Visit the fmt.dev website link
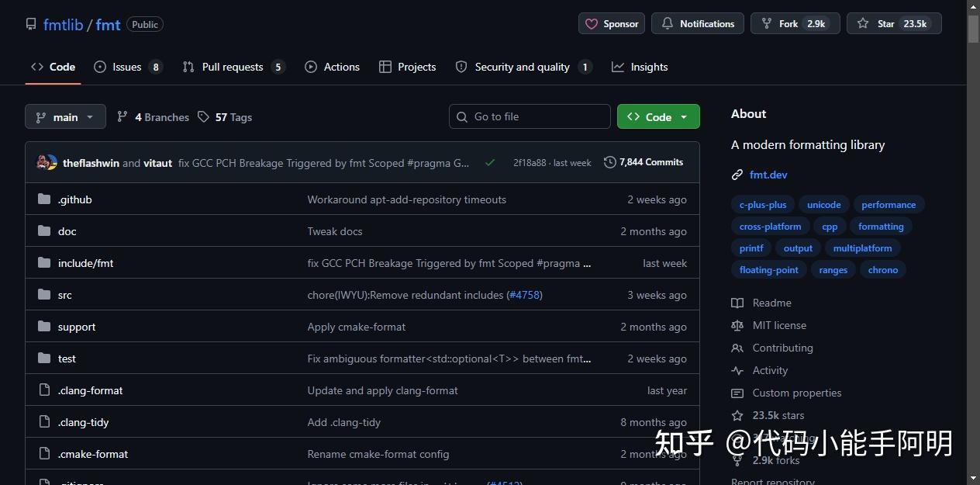Viewport: 980px width, 485px height. tap(768, 175)
